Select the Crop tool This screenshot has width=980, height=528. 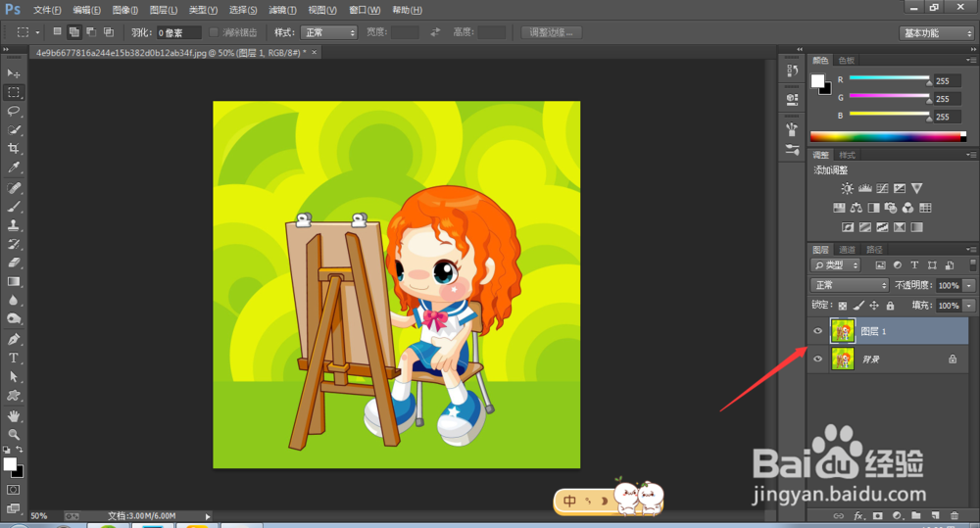tap(13, 149)
